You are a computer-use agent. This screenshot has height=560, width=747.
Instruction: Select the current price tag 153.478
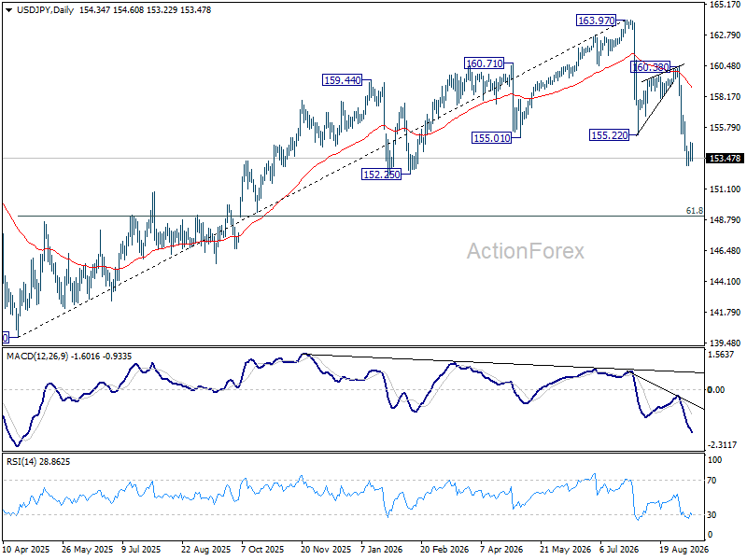click(x=725, y=158)
